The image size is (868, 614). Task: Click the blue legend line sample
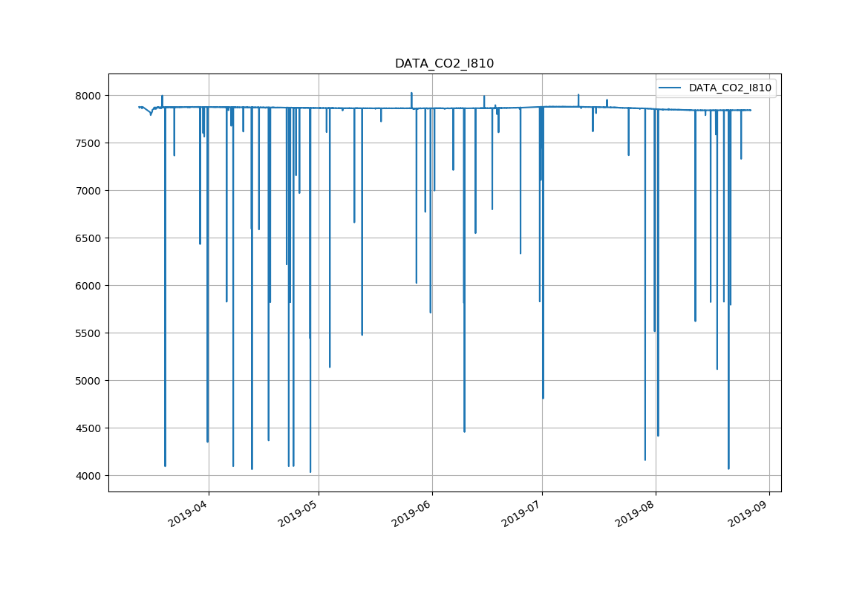point(670,88)
